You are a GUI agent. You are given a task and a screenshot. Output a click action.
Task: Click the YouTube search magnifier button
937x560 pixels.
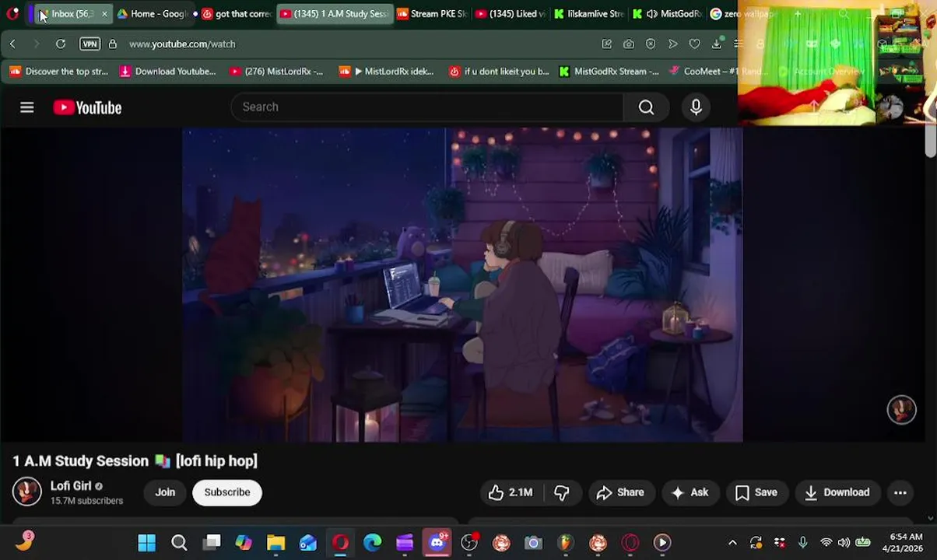[646, 107]
